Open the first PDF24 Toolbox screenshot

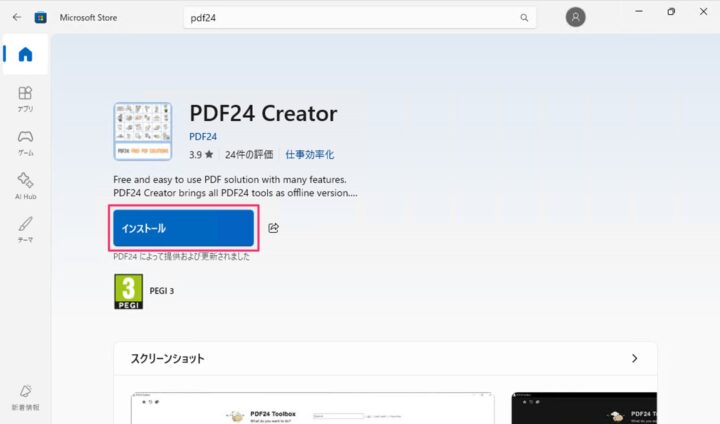point(313,408)
